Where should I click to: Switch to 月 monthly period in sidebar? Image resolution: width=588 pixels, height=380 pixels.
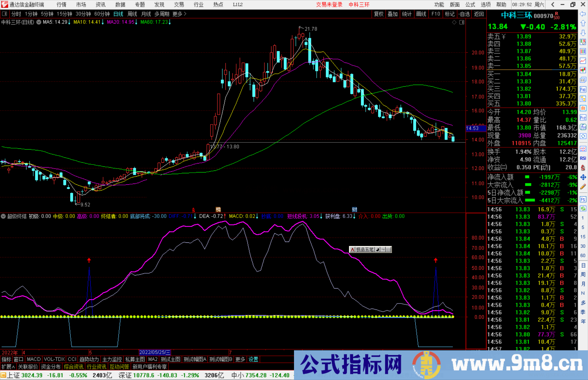[583, 284]
